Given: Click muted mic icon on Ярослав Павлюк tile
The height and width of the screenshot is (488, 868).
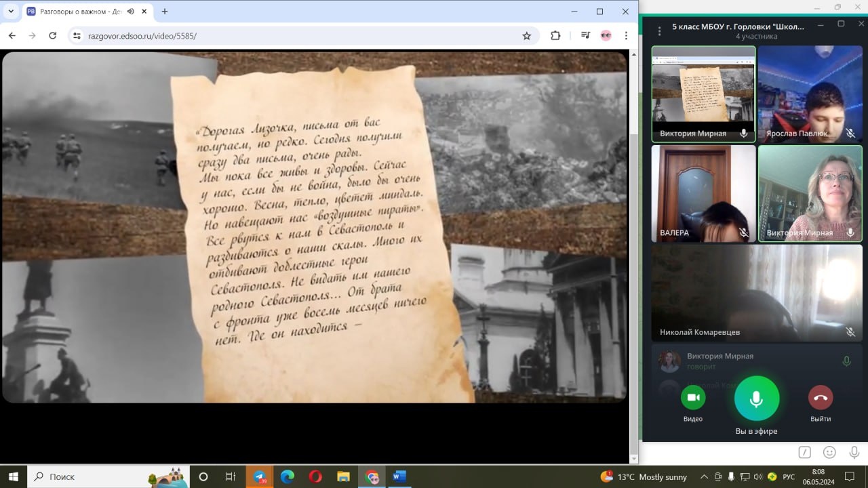Looking at the screenshot, I should click(850, 134).
